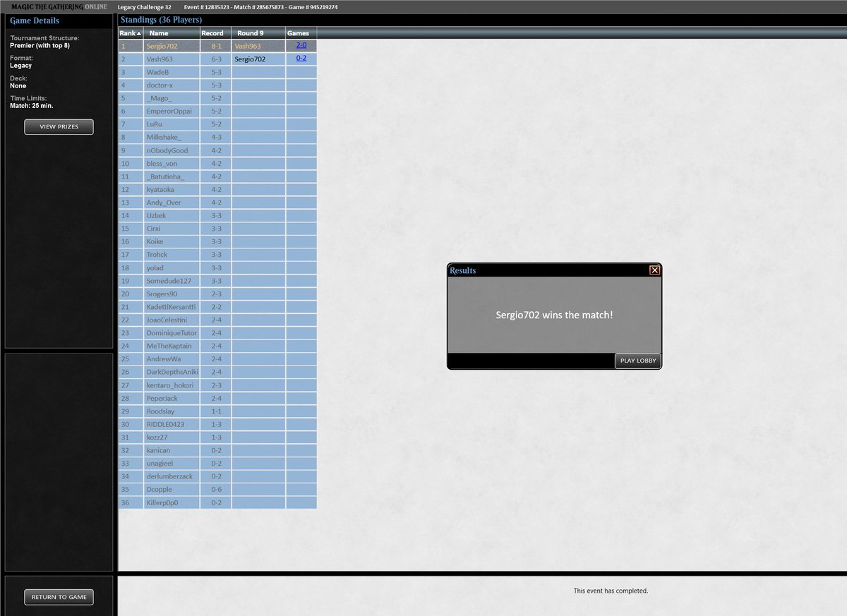Sort by the Name column header
Viewport: 847px width, 616px height.
[172, 33]
